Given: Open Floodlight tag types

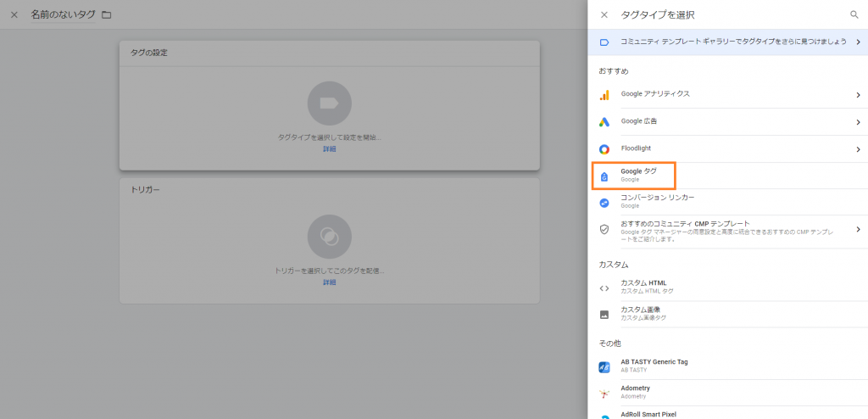Looking at the screenshot, I should point(727,149).
